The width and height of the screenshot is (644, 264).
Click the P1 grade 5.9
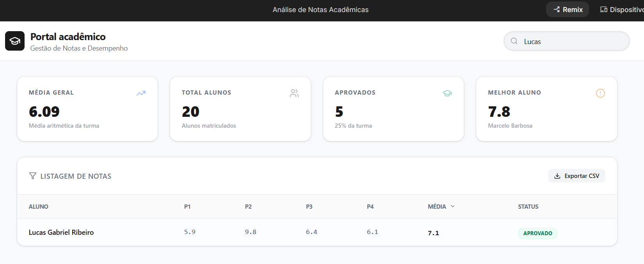coord(190,232)
